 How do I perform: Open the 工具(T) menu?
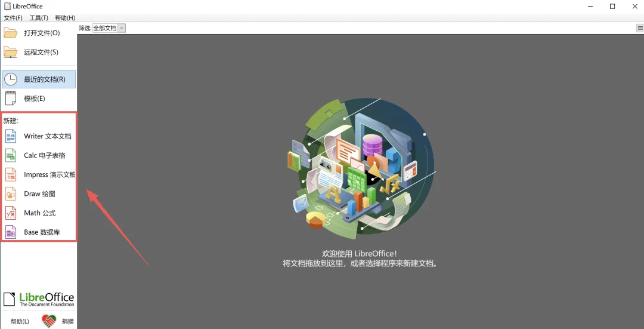pos(39,18)
